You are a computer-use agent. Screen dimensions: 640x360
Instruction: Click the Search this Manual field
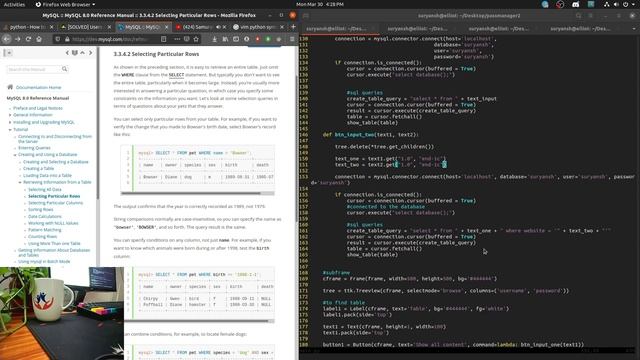(x=33, y=69)
